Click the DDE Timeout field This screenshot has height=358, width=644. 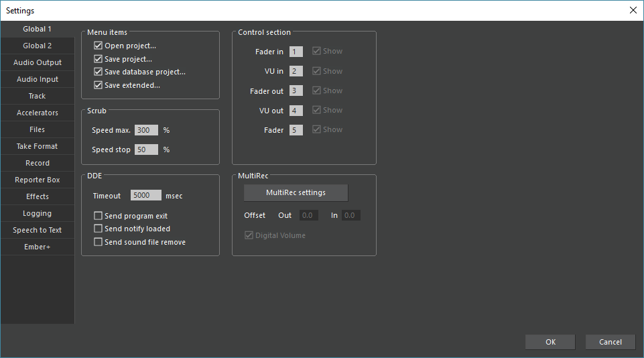click(x=145, y=196)
